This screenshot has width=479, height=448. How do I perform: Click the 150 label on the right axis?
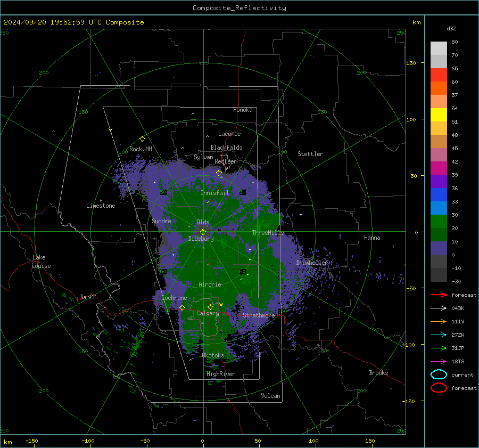(x=411, y=63)
